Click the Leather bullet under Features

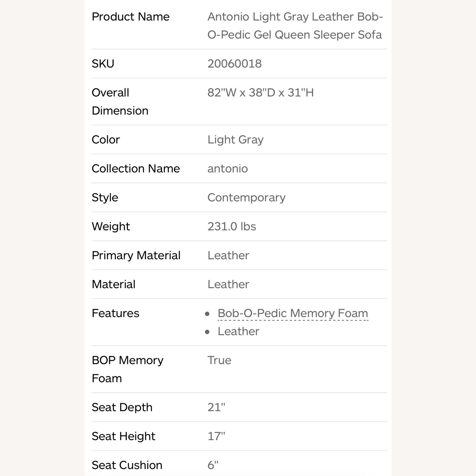(238, 331)
